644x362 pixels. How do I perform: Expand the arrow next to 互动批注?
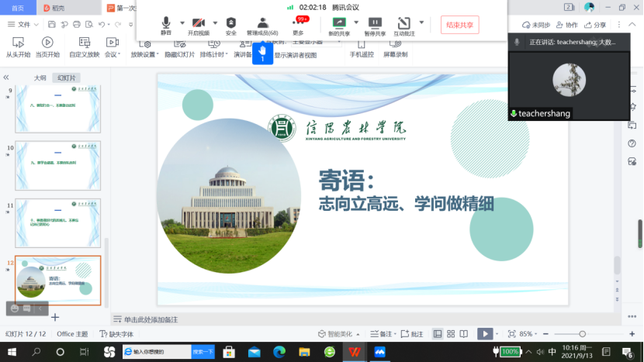421,22
